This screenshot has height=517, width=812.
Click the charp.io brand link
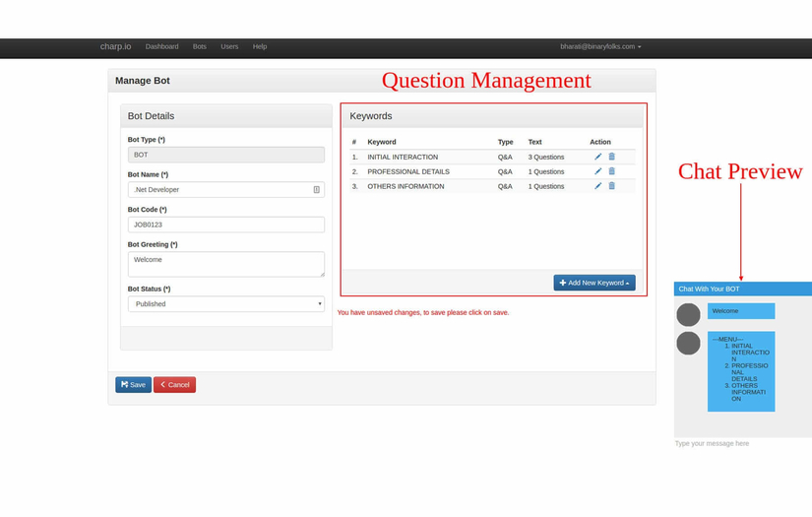[x=115, y=46]
